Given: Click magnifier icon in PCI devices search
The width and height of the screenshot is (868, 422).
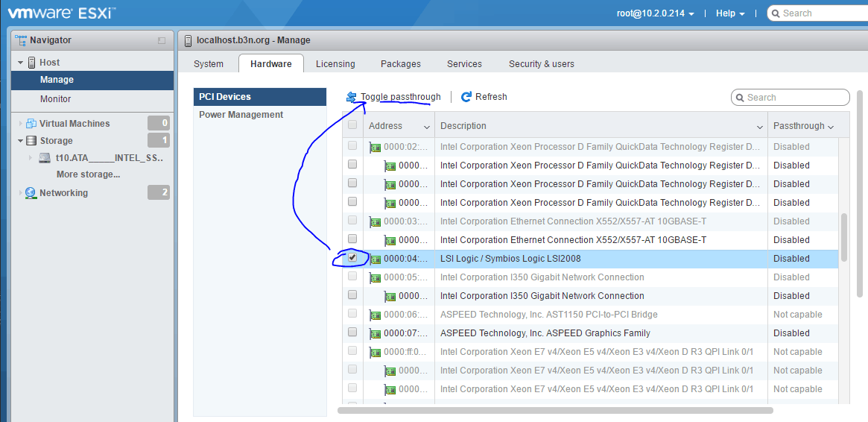Looking at the screenshot, I should 740,98.
